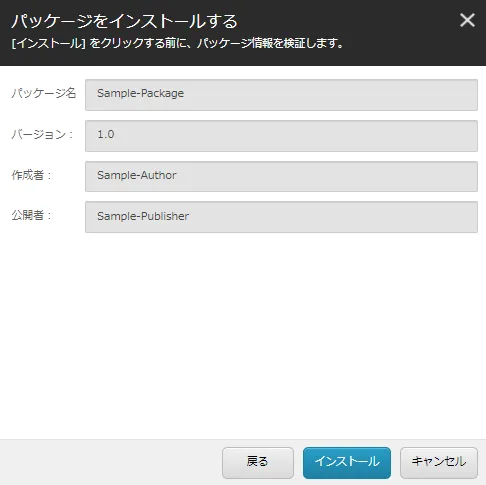Click the インストール button
The width and height of the screenshot is (486, 485).
coord(347,462)
